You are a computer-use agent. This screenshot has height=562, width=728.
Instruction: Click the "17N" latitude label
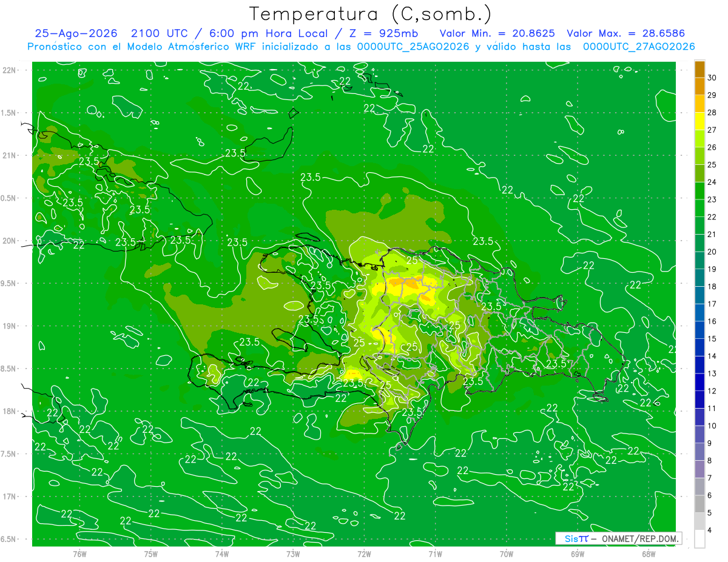pyautogui.click(x=10, y=497)
